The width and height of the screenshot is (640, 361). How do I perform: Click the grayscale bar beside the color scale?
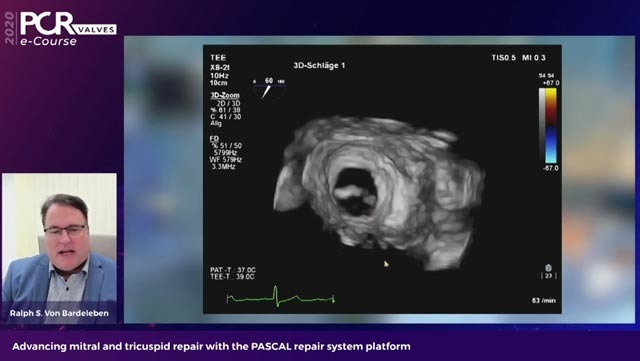click(542, 126)
